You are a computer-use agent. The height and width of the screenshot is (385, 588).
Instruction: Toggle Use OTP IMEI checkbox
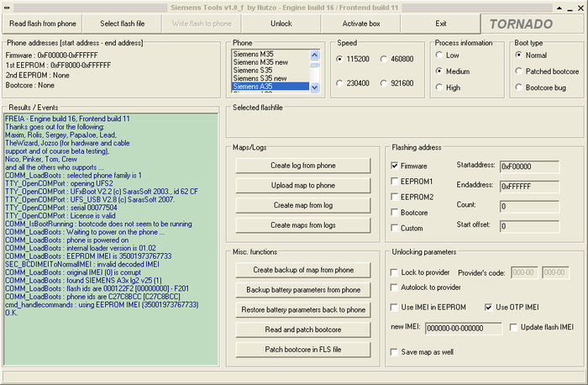tap(488, 308)
